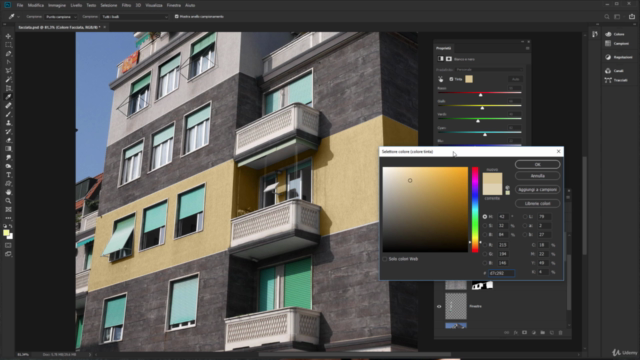Select the H radio button in color picker
640x360 pixels.
[x=485, y=217]
